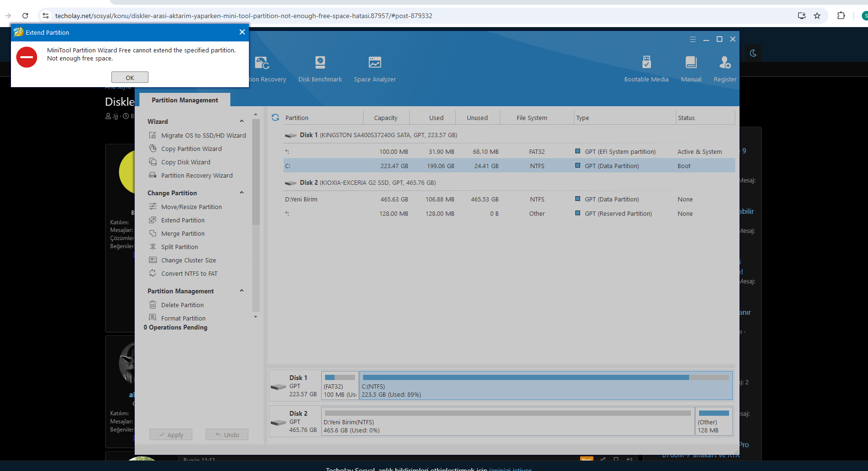This screenshot has width=868, height=471.
Task: Sort by the Unused column header
Action: point(477,118)
